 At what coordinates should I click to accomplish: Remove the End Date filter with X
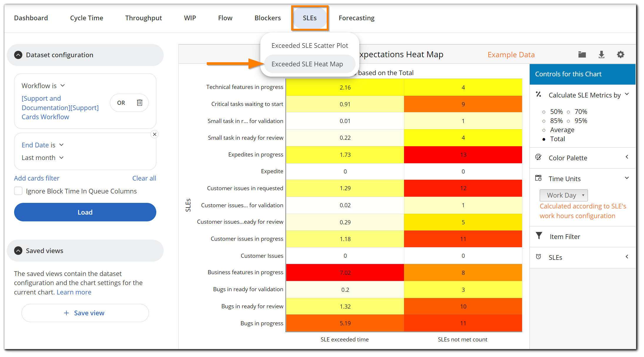(x=155, y=134)
